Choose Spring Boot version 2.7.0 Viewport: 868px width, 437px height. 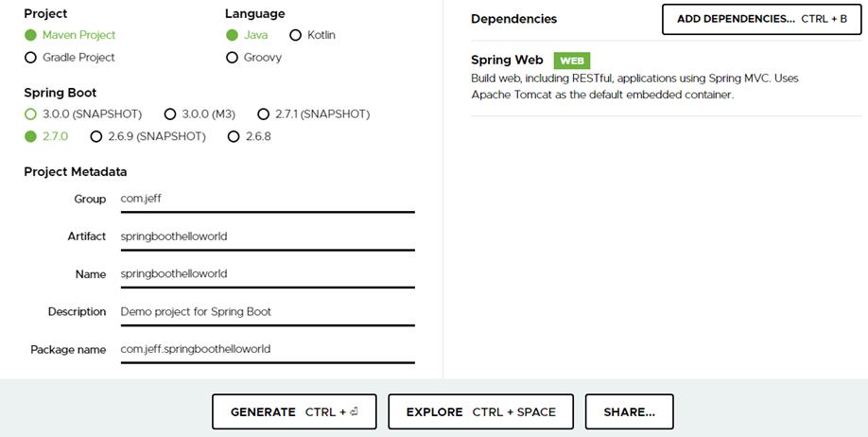31,136
